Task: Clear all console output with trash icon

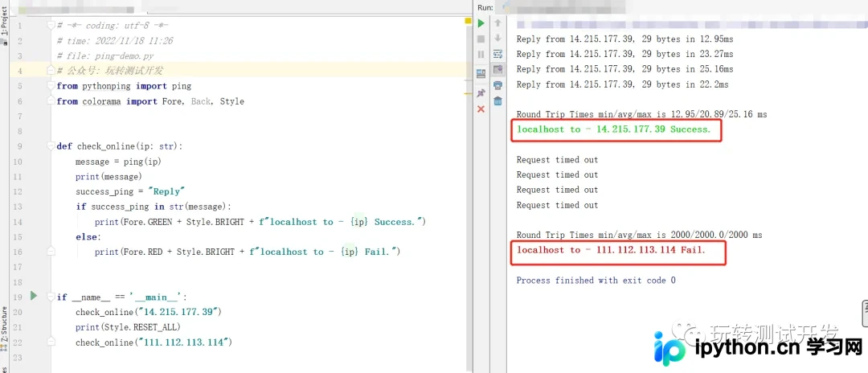Action: pos(497,100)
